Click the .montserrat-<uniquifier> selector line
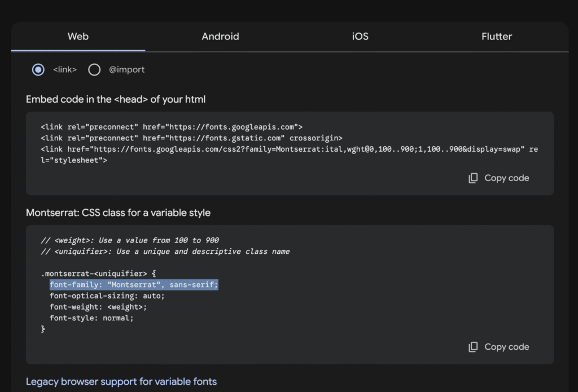This screenshot has height=392, width=578. 98,274
